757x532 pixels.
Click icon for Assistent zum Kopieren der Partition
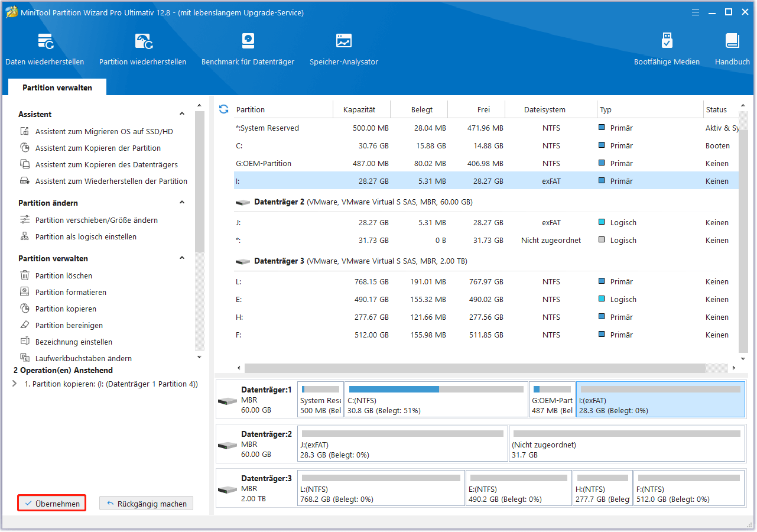tap(25, 148)
